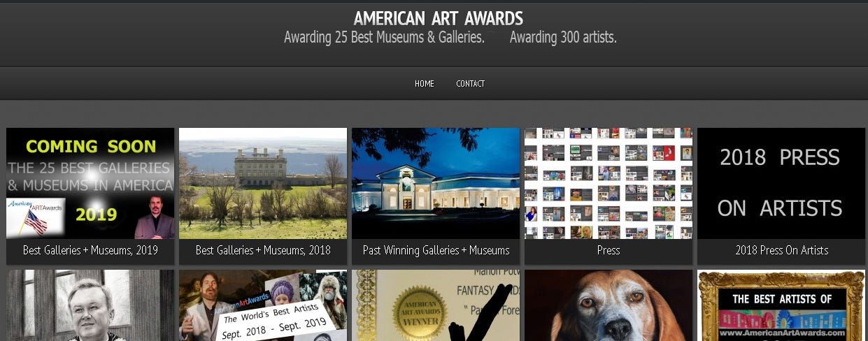Image resolution: width=868 pixels, height=341 pixels.
Task: Click the Awarding 300 artists tagline
Action: pos(563,38)
